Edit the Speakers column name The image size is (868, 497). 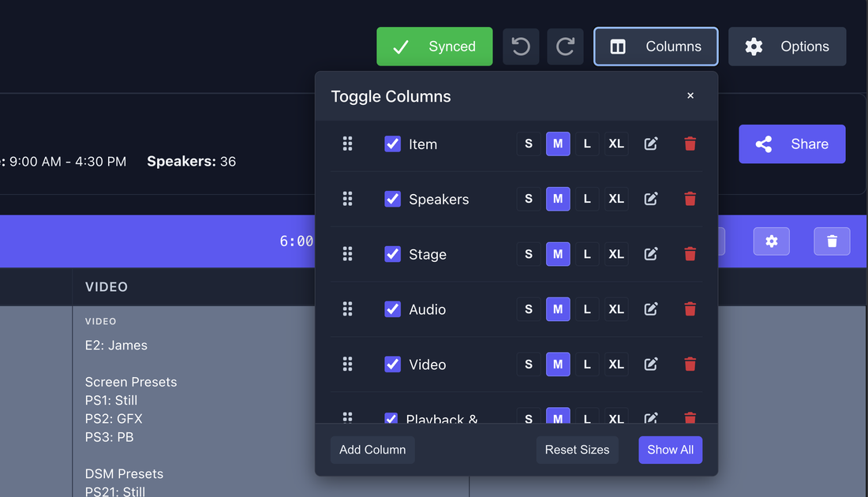[x=651, y=199]
